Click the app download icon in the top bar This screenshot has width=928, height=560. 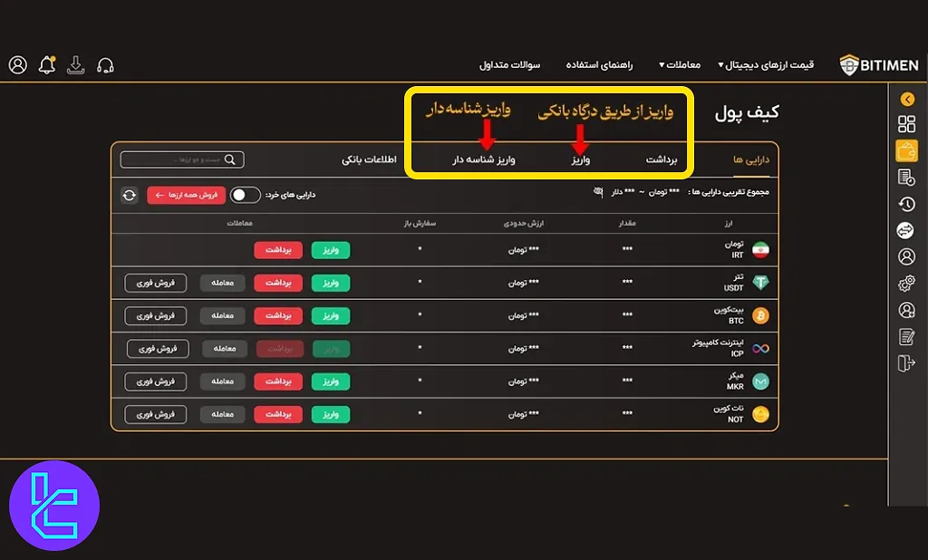point(75,64)
